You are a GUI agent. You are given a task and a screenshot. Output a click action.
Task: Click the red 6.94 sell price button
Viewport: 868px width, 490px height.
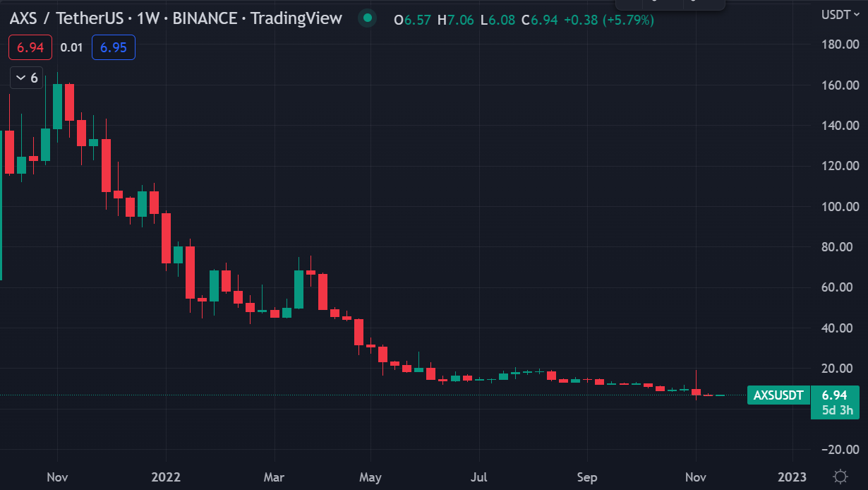(x=29, y=47)
